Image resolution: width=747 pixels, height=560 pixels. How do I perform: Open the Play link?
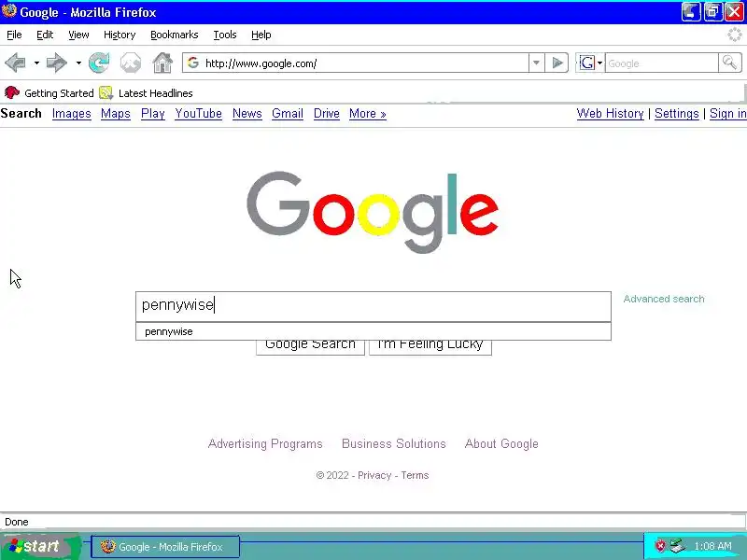(x=153, y=113)
